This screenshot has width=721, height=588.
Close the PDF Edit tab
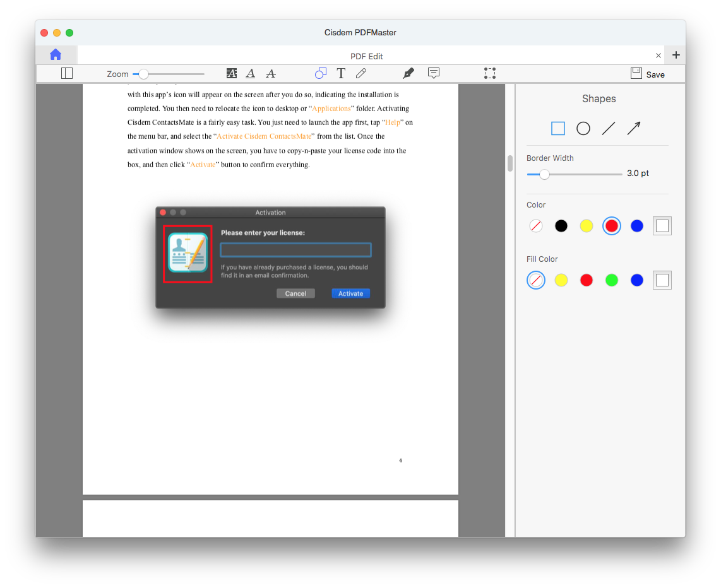click(658, 56)
